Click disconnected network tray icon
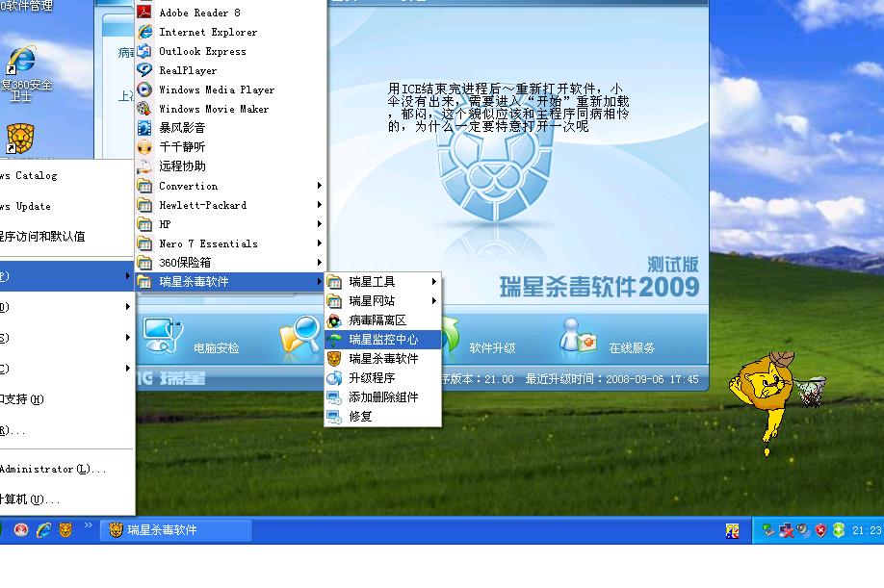The height and width of the screenshot is (588, 884). pos(786,530)
